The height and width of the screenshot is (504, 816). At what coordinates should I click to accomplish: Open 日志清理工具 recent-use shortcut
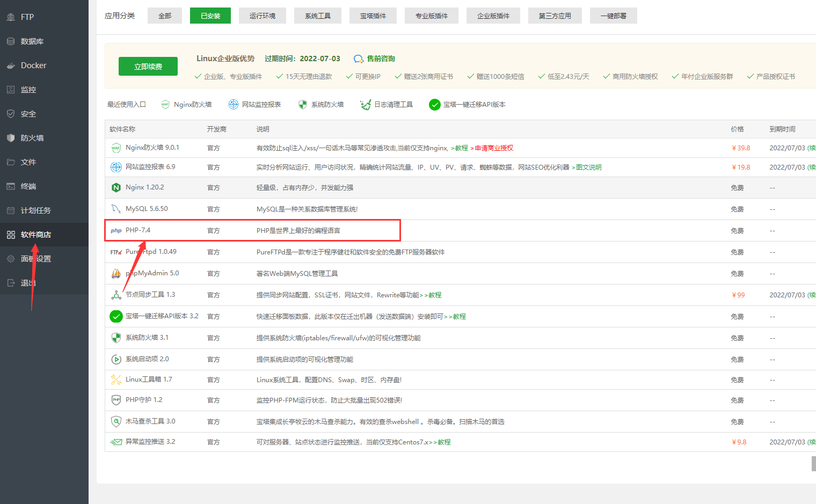point(387,105)
